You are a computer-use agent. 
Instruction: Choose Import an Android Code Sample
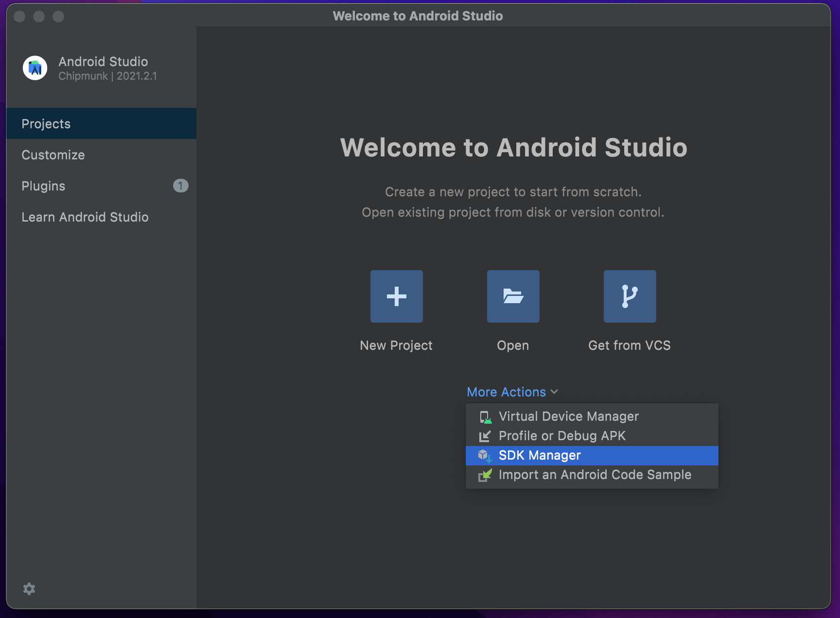[592, 475]
